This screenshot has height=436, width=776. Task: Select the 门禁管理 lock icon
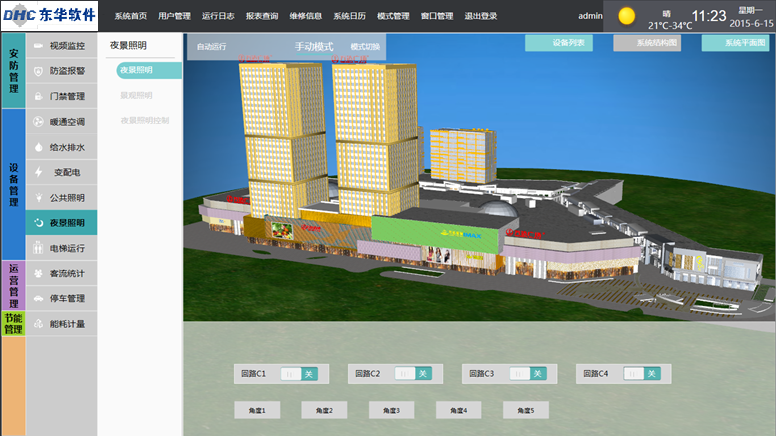[38, 96]
